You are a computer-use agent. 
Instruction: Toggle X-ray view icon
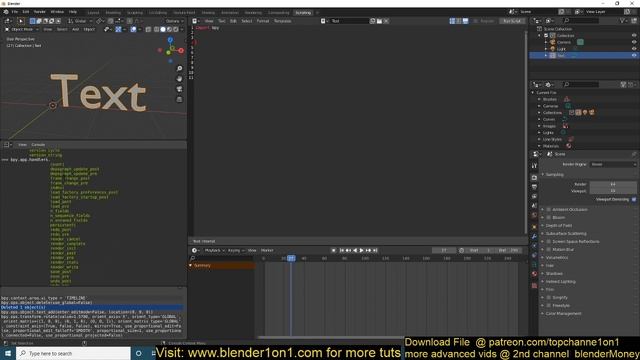click(x=149, y=29)
